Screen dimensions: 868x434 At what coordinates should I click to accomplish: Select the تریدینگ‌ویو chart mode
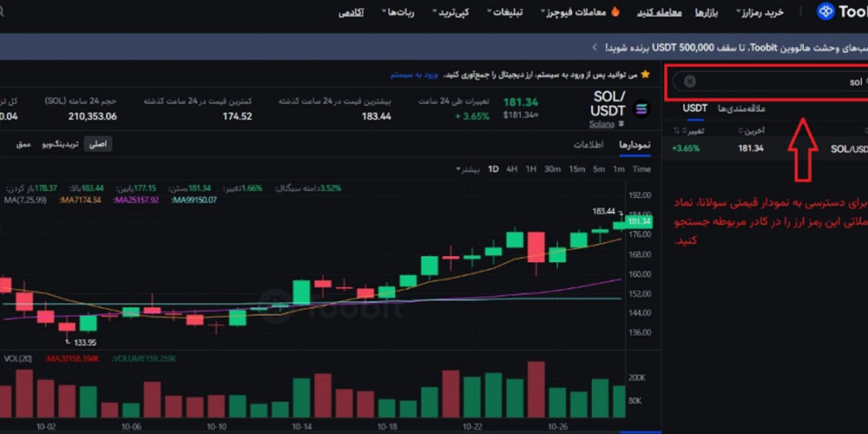coord(60,144)
